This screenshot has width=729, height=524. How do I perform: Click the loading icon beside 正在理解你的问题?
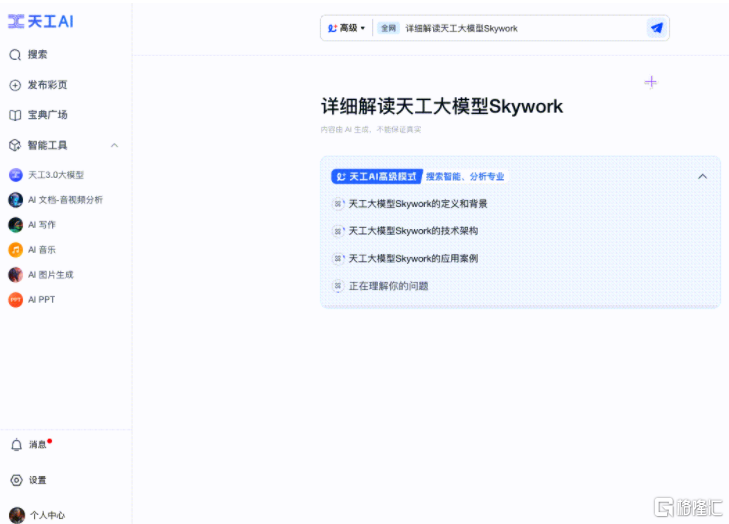(x=338, y=286)
